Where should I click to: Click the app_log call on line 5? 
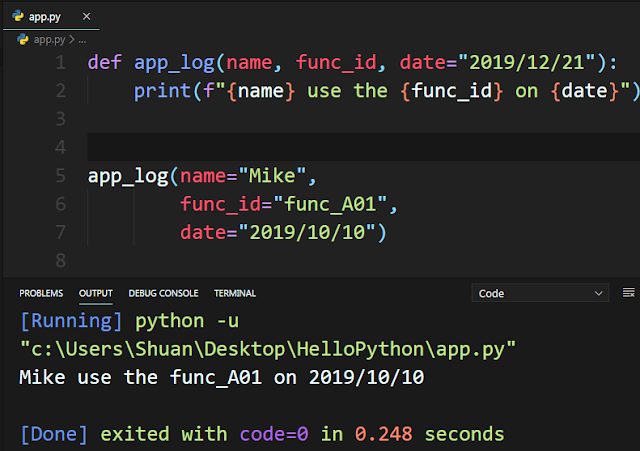128,176
